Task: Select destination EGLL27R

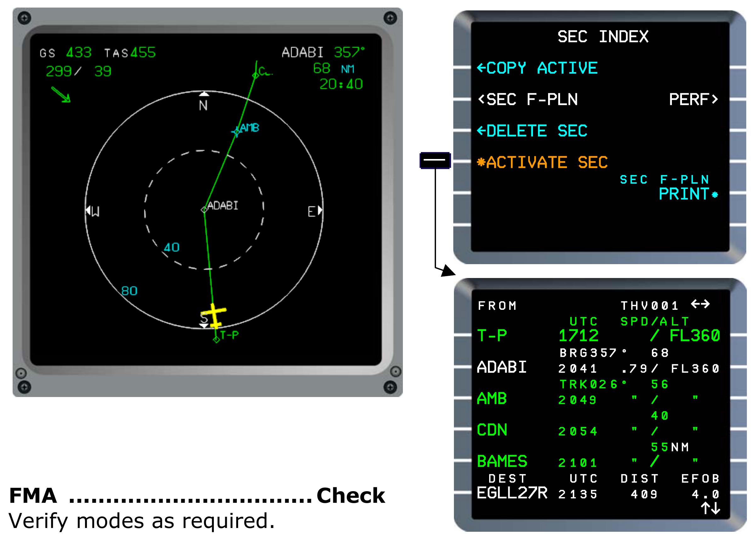Action: tap(512, 493)
